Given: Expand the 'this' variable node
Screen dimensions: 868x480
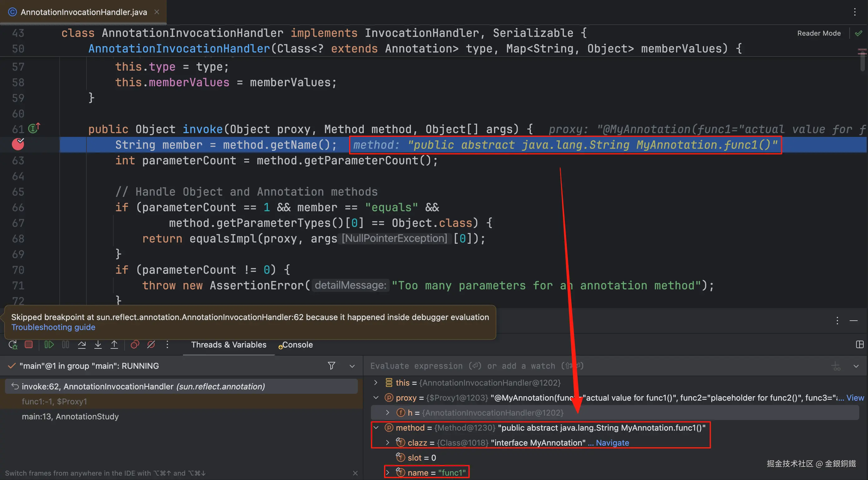Looking at the screenshot, I should [x=376, y=382].
